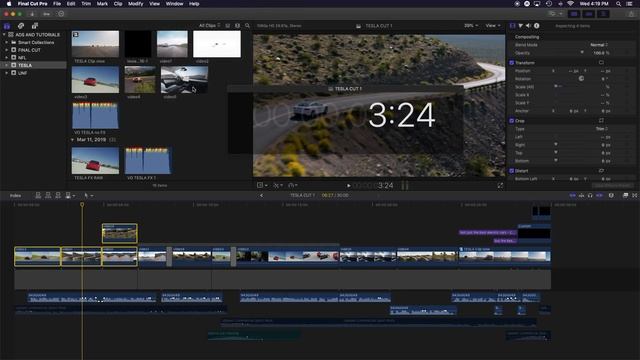Toggle the Timeline panel visibility button
Viewport: 640px width, 360px height.
pyautogui.click(x=588, y=14)
